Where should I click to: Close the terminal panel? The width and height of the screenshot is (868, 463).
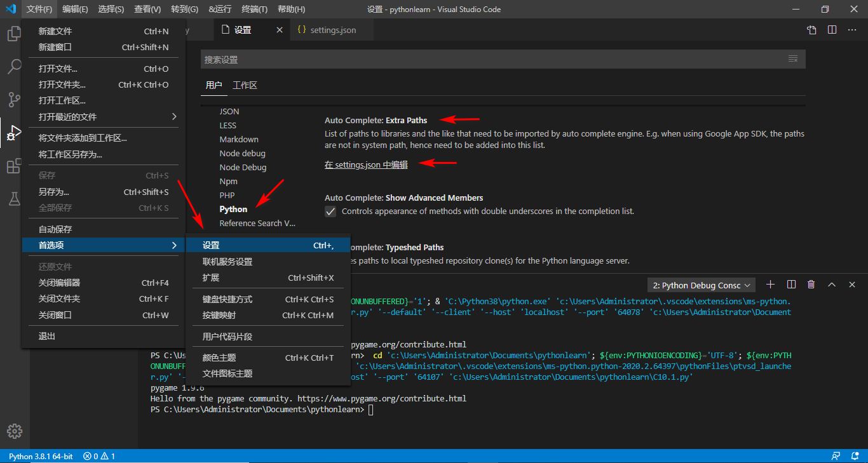tap(852, 285)
